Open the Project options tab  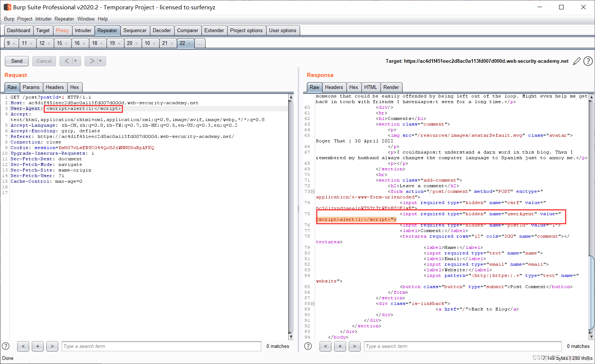pos(246,30)
